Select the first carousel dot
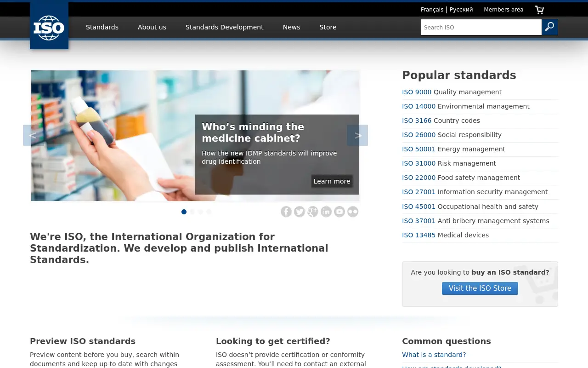The height and width of the screenshot is (368, 588). [184, 212]
